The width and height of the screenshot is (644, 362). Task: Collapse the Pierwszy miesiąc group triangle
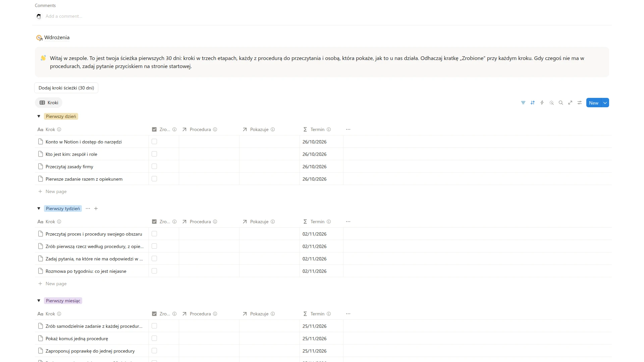point(39,301)
